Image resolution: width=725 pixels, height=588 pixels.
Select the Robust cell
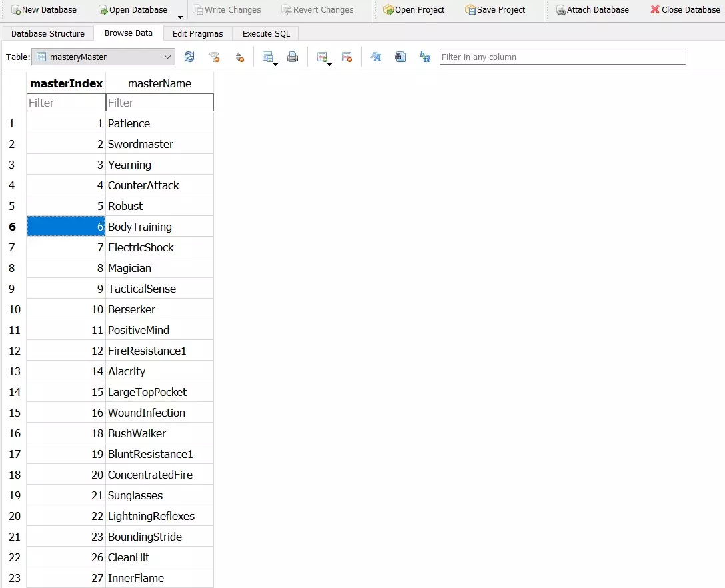[x=159, y=206]
